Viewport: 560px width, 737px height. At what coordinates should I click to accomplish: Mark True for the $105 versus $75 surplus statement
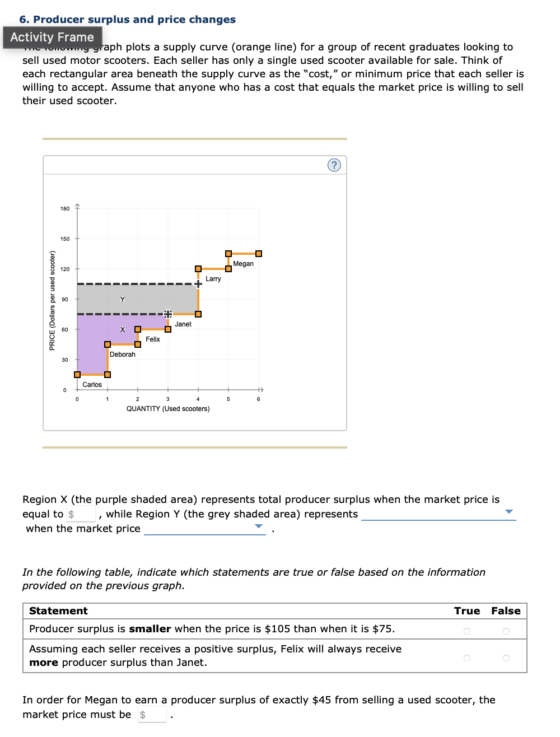(466, 630)
